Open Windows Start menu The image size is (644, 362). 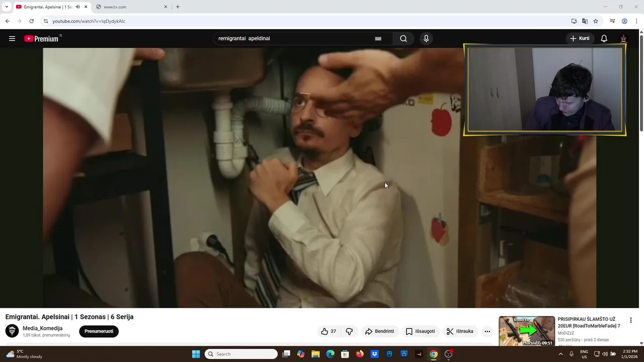[196, 354]
